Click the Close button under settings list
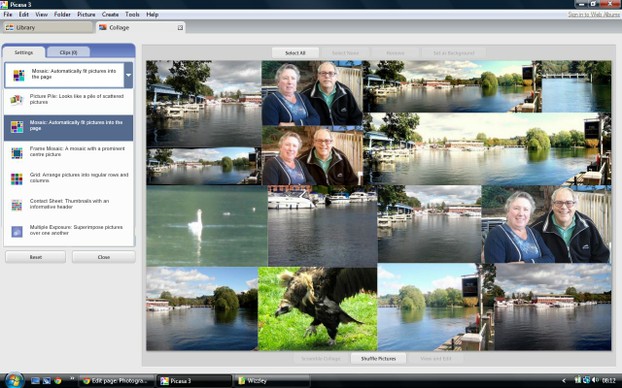 click(104, 257)
